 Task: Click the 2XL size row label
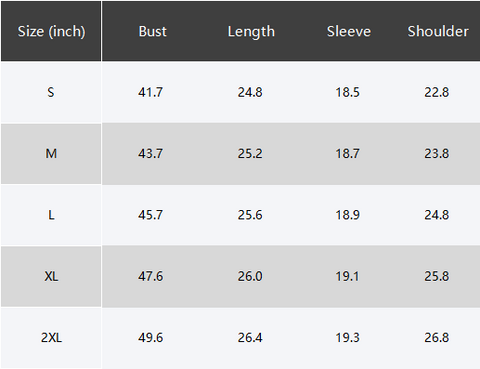[x=51, y=338]
